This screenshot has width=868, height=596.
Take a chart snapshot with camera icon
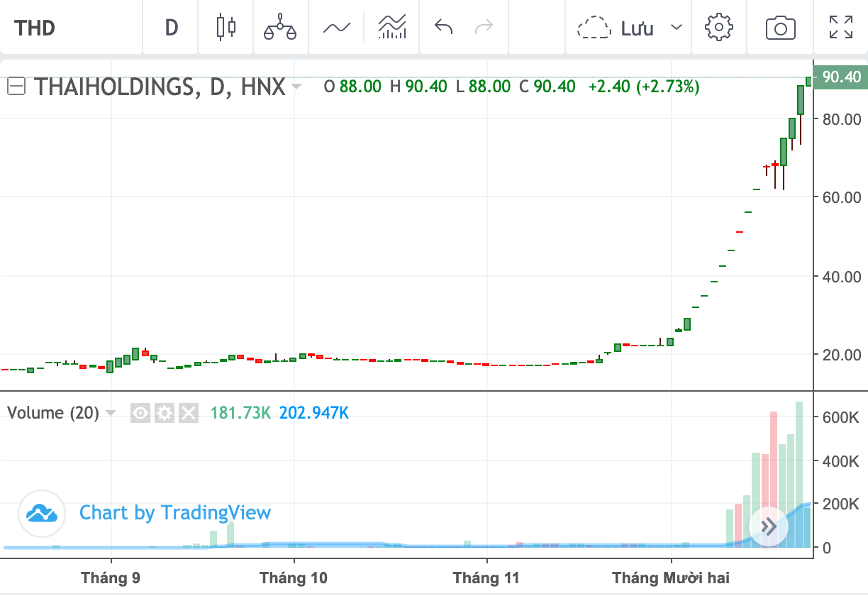point(780,28)
